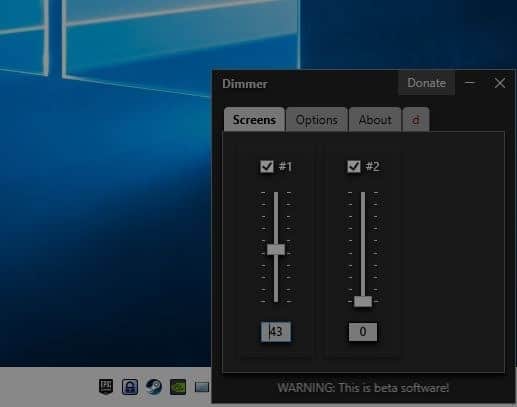The height and width of the screenshot is (407, 517).
Task: Open the Epic Games tray icon
Action: [x=106, y=387]
